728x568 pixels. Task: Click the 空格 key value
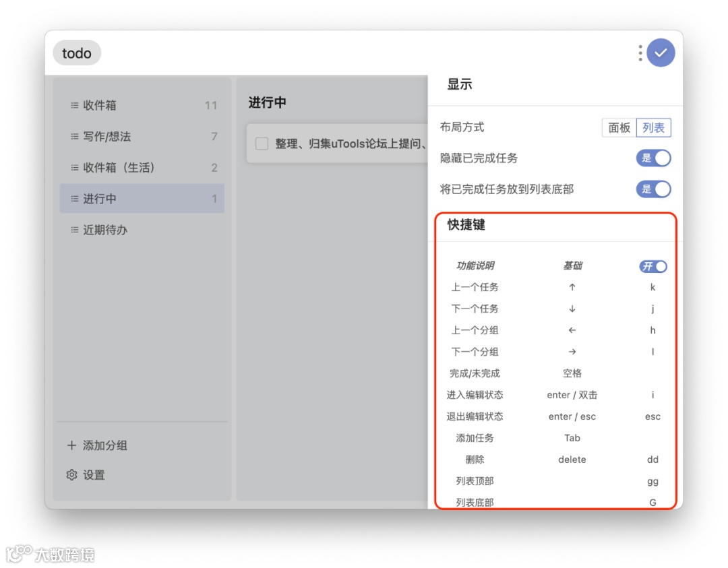(572, 373)
